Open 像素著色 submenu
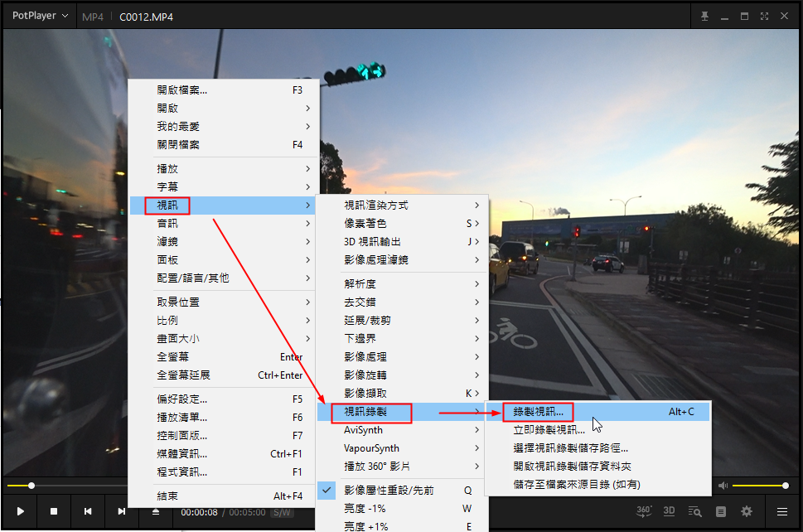Viewport: 803px width, 532px height. [402, 224]
